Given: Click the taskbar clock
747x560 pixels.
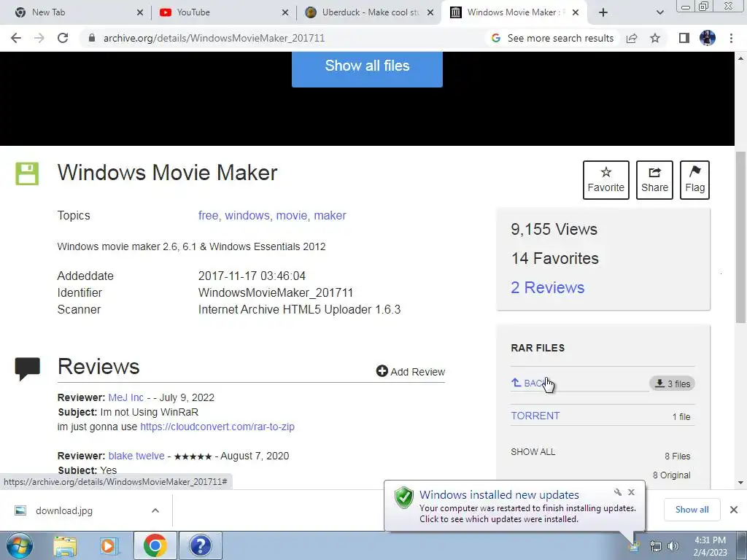Looking at the screenshot, I should tap(710, 546).
